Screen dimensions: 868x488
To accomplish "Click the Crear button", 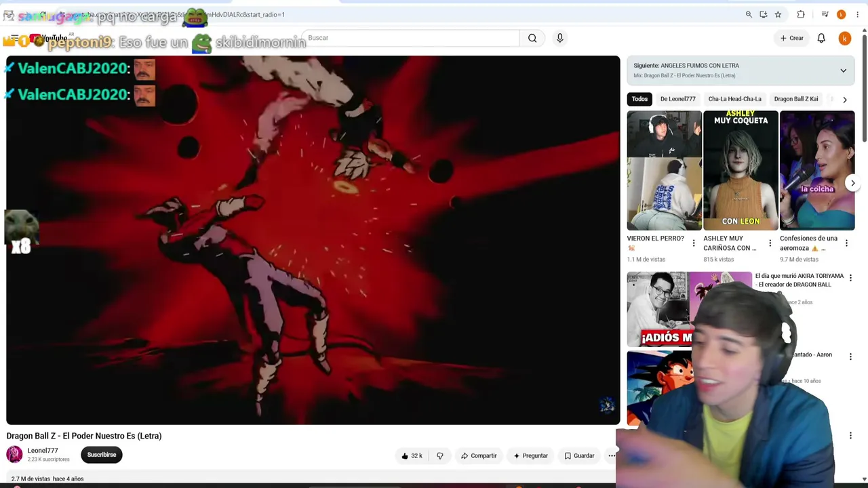I will pyautogui.click(x=791, y=38).
